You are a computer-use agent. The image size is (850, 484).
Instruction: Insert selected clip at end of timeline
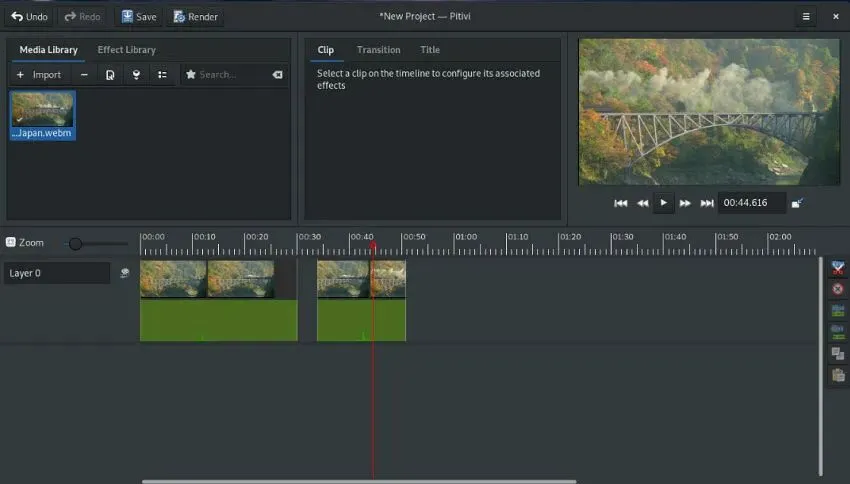[x=136, y=75]
